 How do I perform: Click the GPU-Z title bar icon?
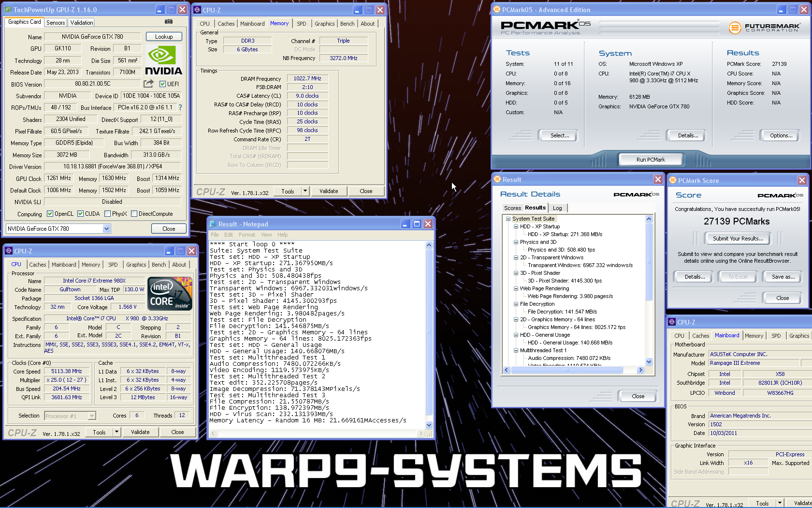[8, 10]
